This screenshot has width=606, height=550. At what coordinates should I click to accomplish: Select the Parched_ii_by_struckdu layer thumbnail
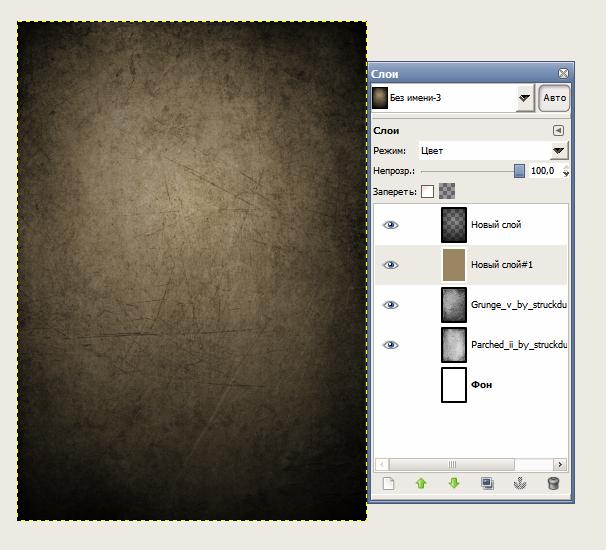454,345
